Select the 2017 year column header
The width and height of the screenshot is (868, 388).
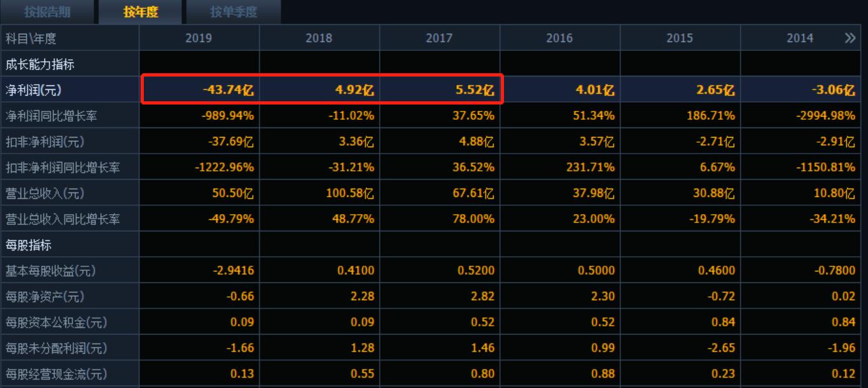point(439,38)
